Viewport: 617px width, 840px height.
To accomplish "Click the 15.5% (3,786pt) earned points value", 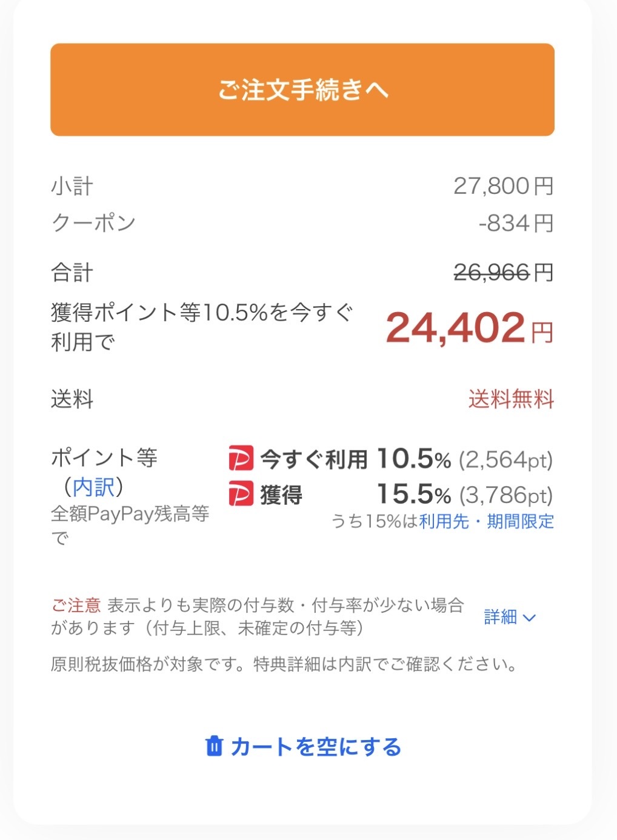I will [x=464, y=495].
